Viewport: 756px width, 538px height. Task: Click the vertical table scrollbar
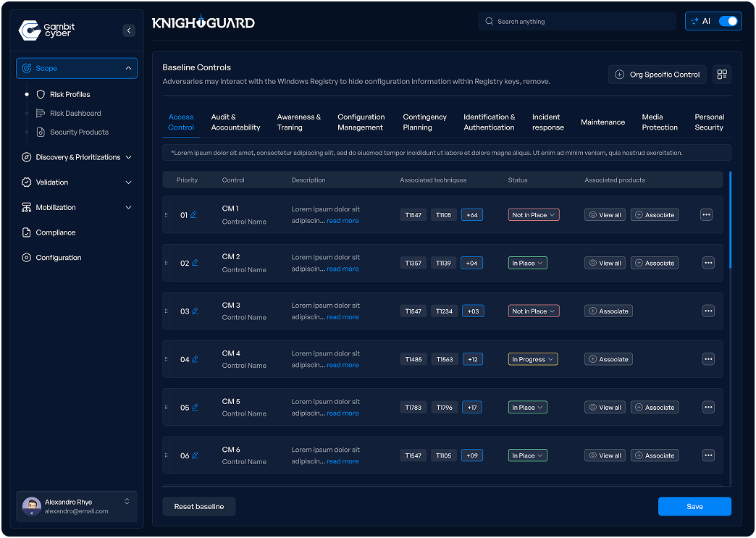tap(730, 220)
